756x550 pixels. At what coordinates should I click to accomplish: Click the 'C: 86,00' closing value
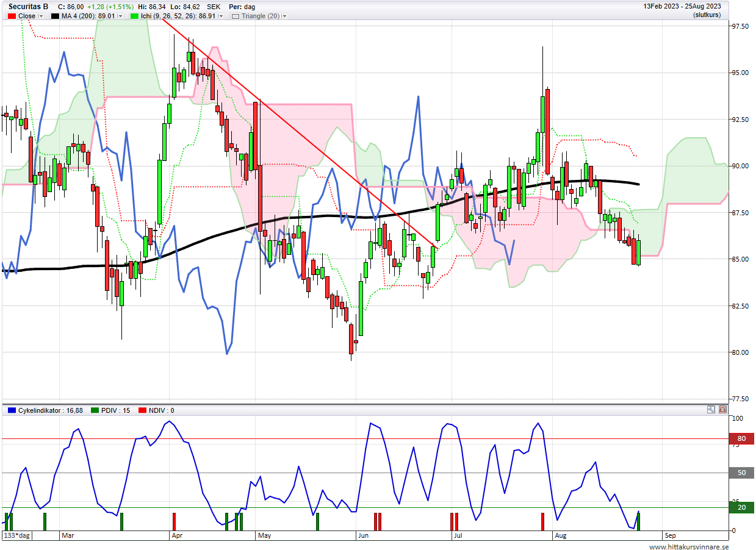[x=71, y=7]
